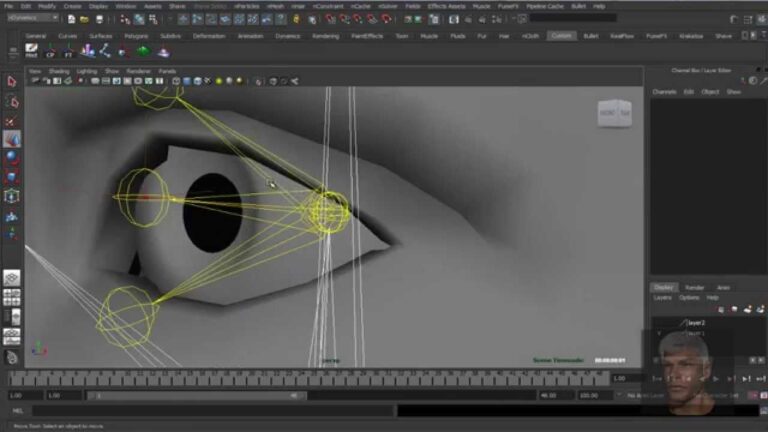
Task: Click the Open Scene folder icon
Action: tap(85, 18)
